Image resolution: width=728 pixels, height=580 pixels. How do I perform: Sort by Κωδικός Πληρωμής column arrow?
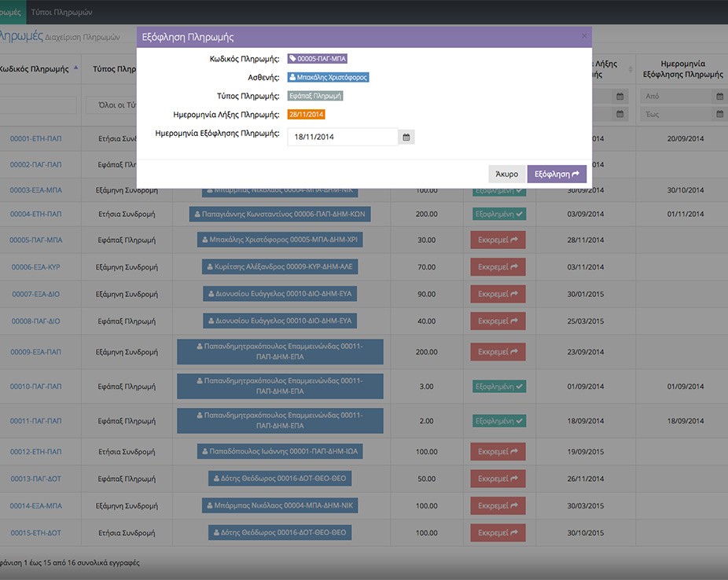[75, 68]
